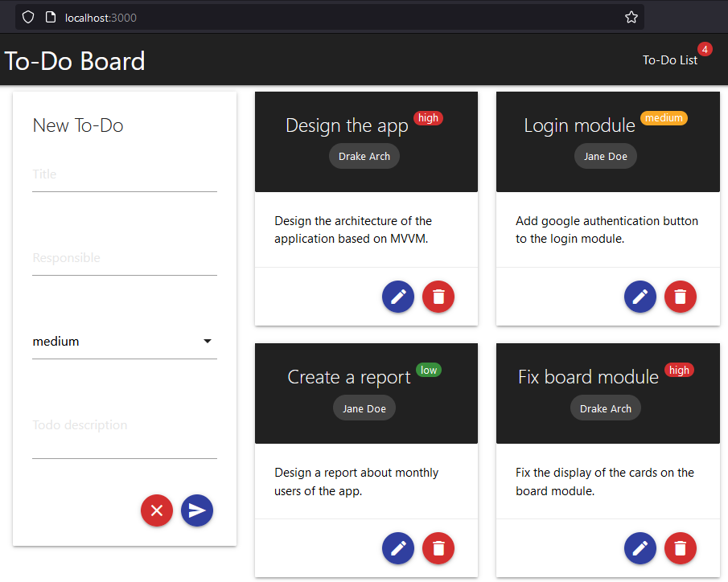The width and height of the screenshot is (728, 582).
Task: Delete the "Login module" card
Action: (x=681, y=297)
